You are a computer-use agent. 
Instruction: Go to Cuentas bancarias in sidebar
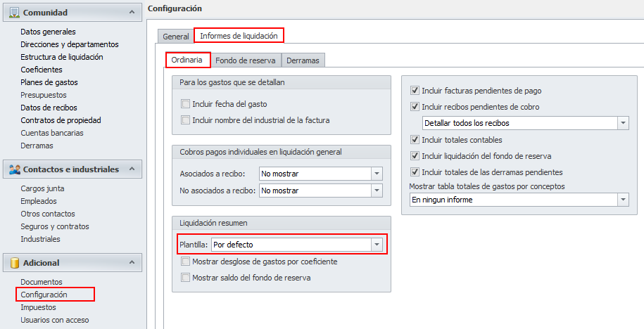tap(52, 133)
